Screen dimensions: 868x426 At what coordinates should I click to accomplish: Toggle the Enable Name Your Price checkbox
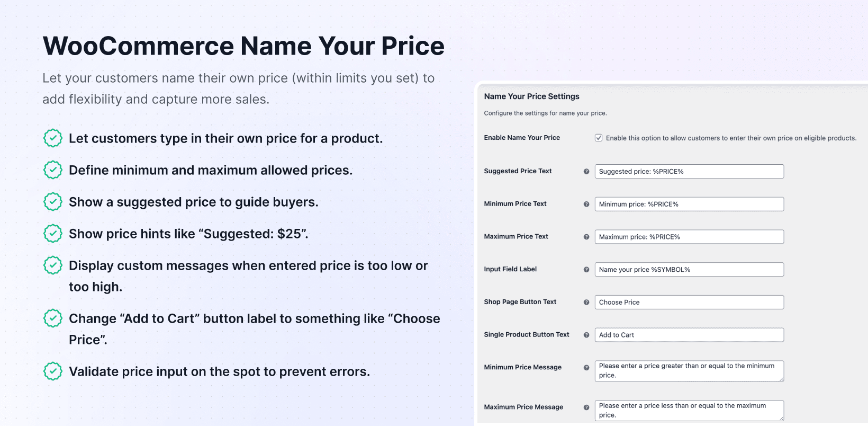tap(599, 138)
